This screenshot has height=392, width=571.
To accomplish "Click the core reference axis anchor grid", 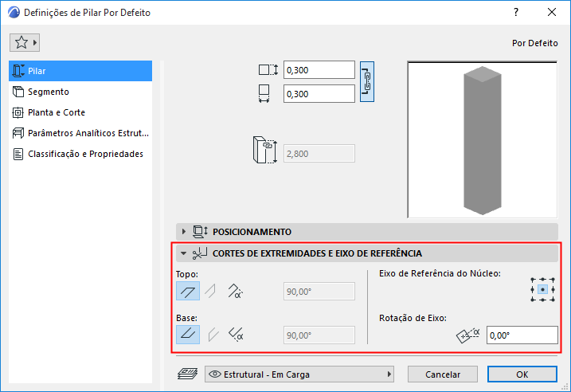I will (x=542, y=290).
